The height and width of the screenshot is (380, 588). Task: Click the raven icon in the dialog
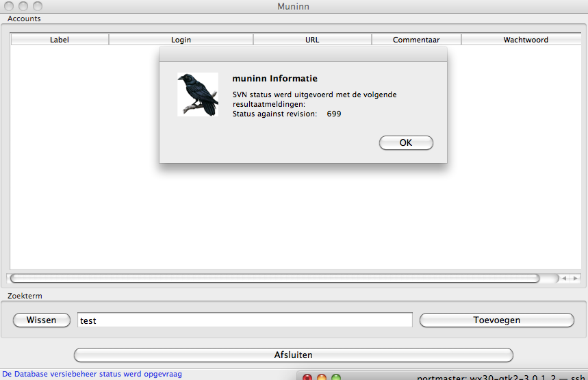tap(198, 94)
